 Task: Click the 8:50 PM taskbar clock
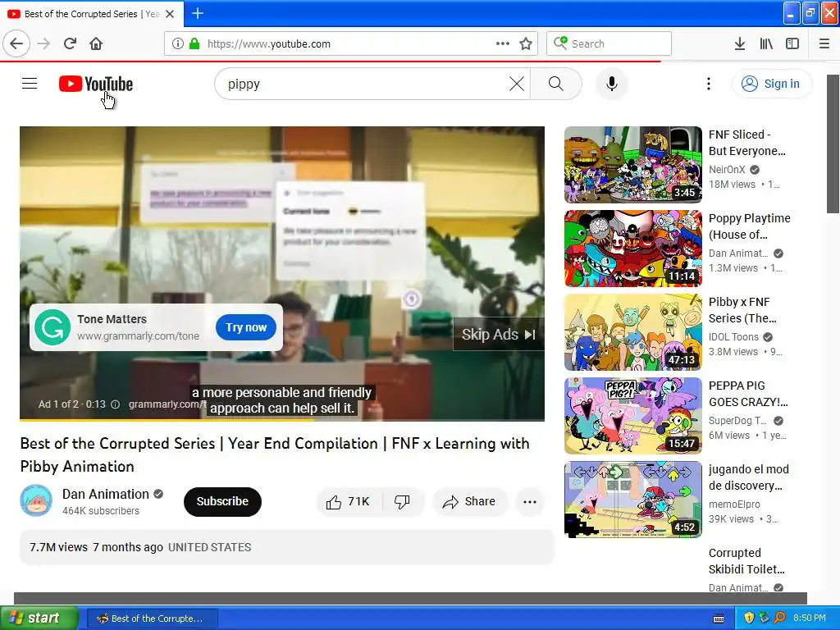pyautogui.click(x=810, y=619)
